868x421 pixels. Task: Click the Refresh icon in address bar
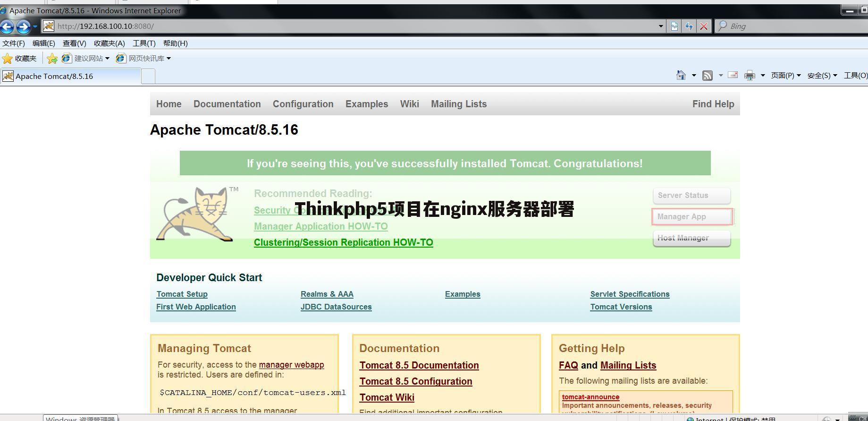[689, 26]
